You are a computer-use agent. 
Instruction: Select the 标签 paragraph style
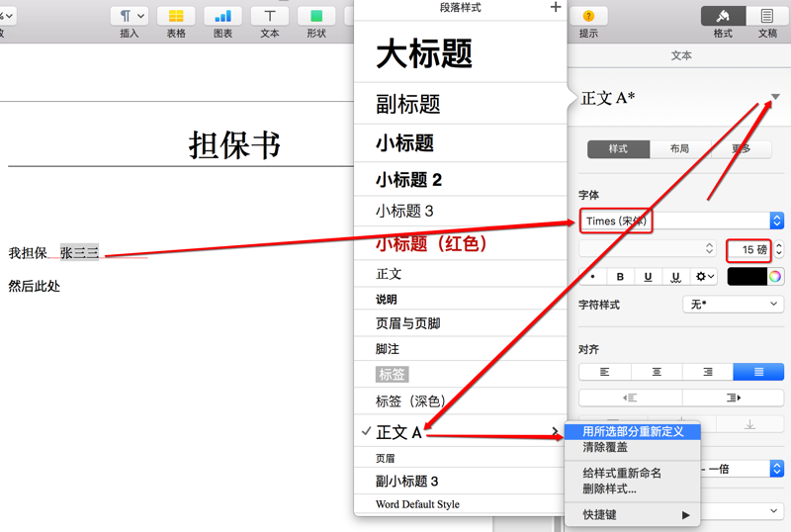(x=461, y=374)
